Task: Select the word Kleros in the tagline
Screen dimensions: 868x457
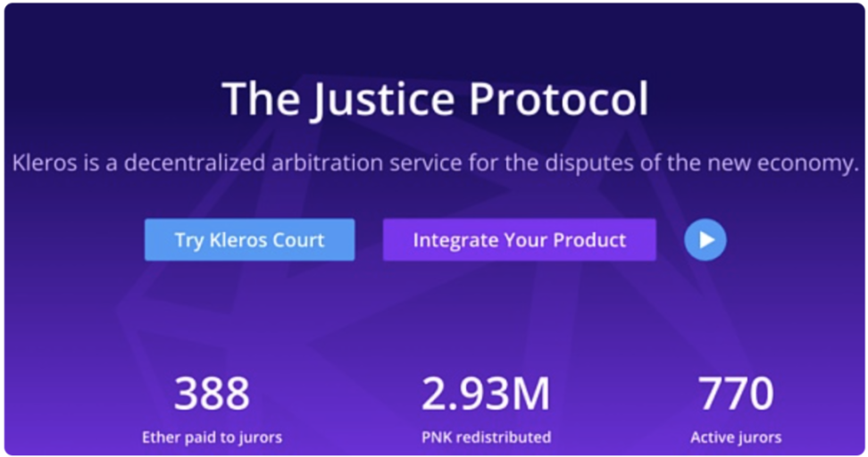Action: point(42,163)
